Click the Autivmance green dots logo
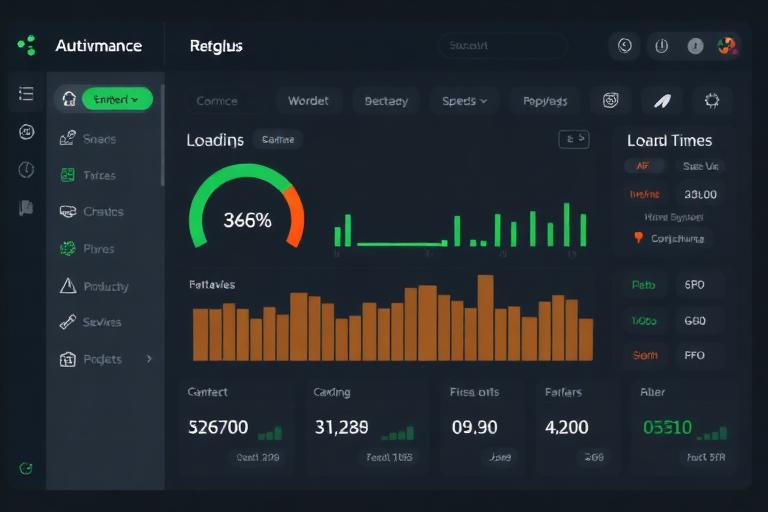The width and height of the screenshot is (768, 512). click(x=27, y=45)
